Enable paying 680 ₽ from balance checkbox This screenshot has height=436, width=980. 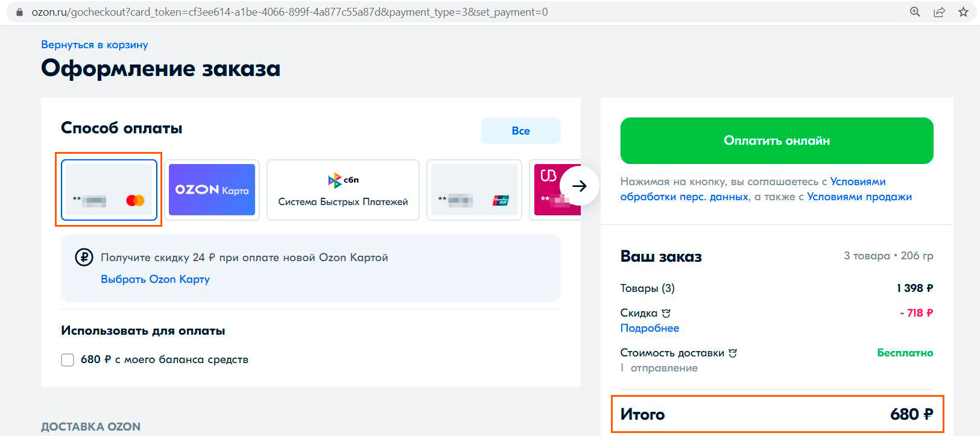[x=68, y=360]
